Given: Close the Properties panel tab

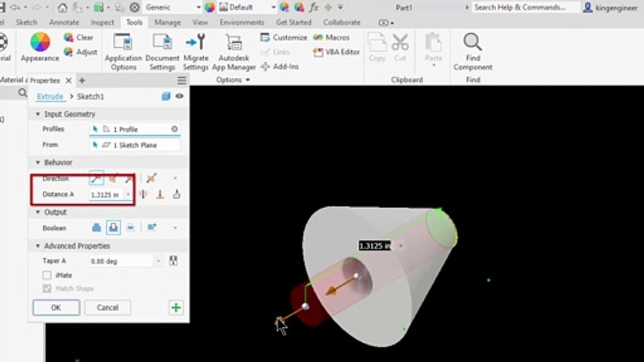Looking at the screenshot, I should 69,80.
